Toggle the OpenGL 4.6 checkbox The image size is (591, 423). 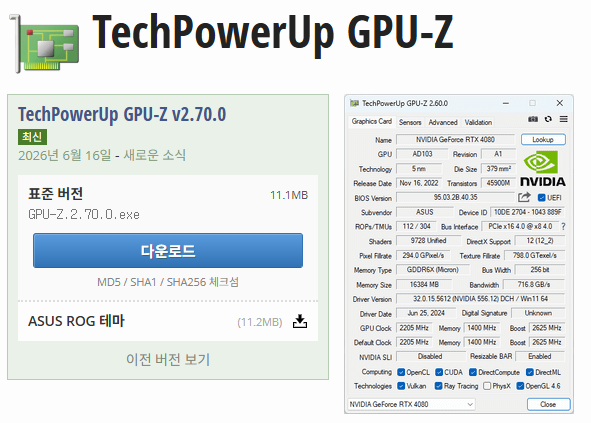click(520, 386)
